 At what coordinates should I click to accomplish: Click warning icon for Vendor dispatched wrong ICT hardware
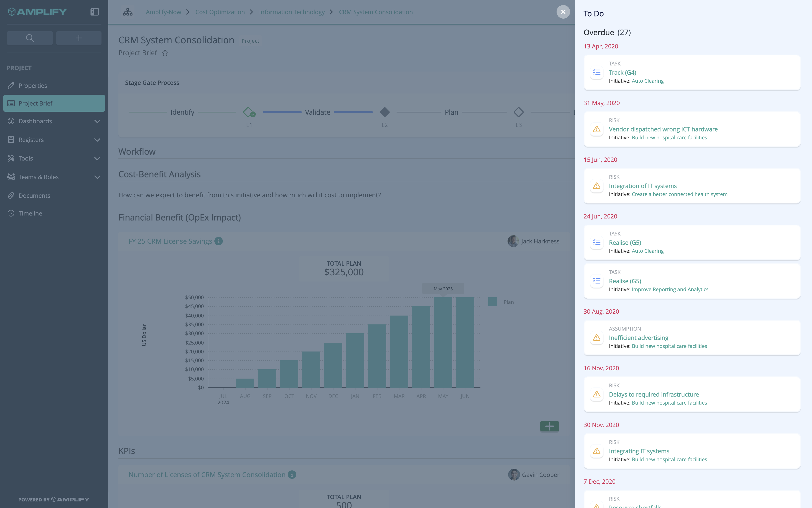click(597, 129)
